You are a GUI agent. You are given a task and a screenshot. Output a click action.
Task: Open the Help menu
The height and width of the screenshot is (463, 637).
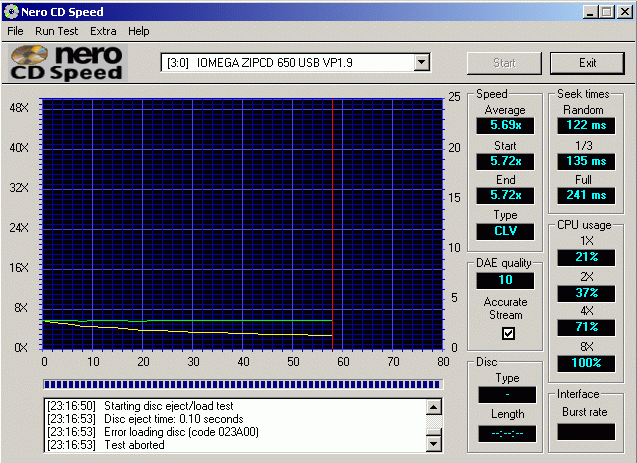coord(139,31)
